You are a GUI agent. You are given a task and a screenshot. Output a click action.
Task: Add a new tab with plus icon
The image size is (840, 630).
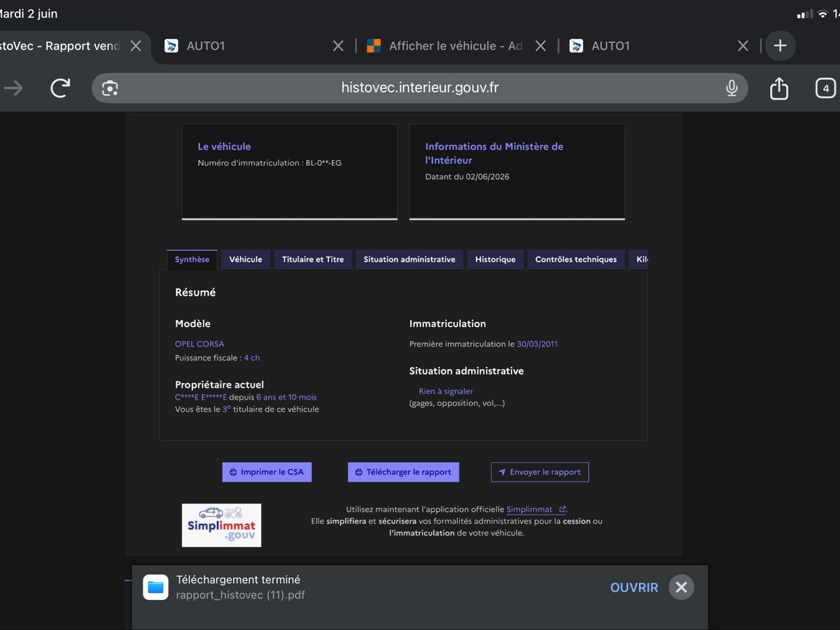tap(780, 45)
